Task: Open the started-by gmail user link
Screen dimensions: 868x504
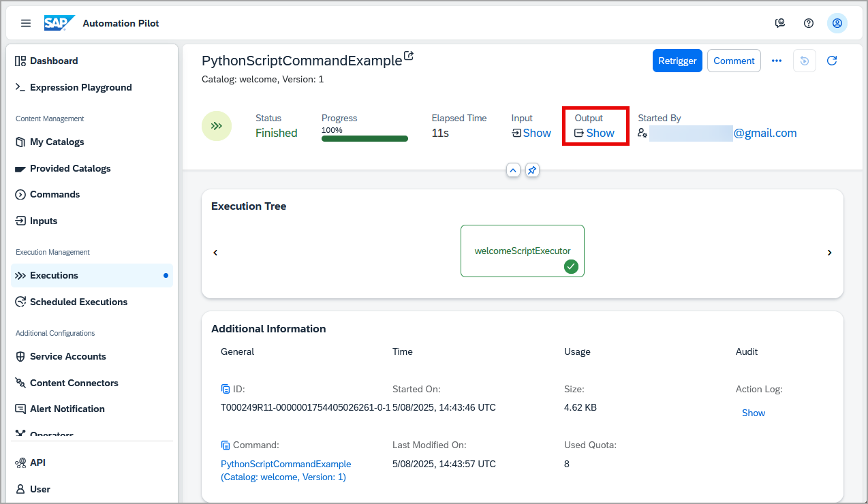Action: pyautogui.click(x=723, y=133)
